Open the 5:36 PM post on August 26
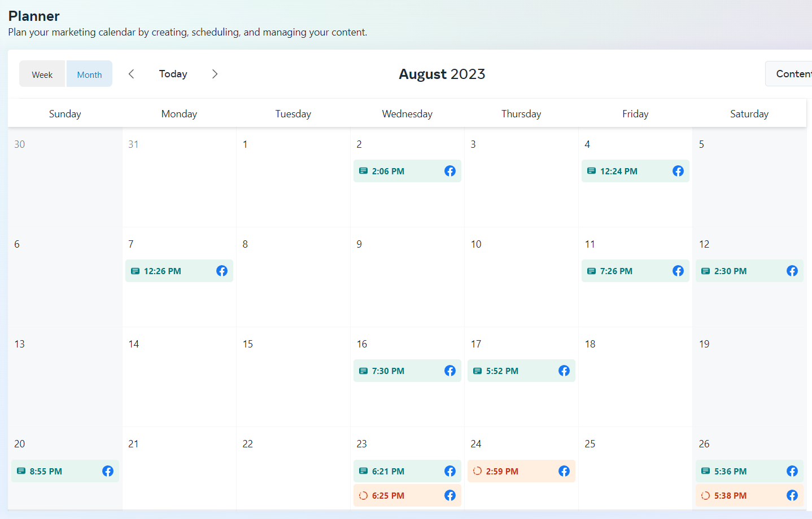Image resolution: width=812 pixels, height=519 pixels. click(749, 471)
